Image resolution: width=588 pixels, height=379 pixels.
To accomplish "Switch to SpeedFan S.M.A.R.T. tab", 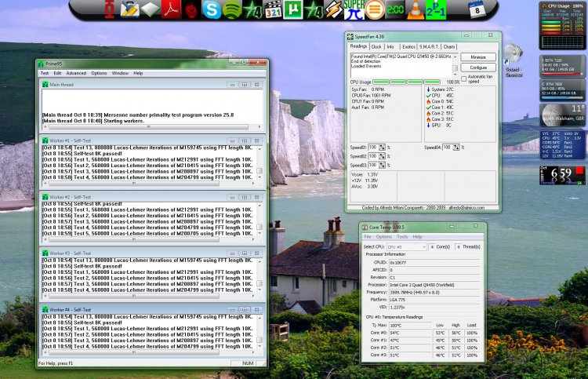I will (x=429, y=47).
